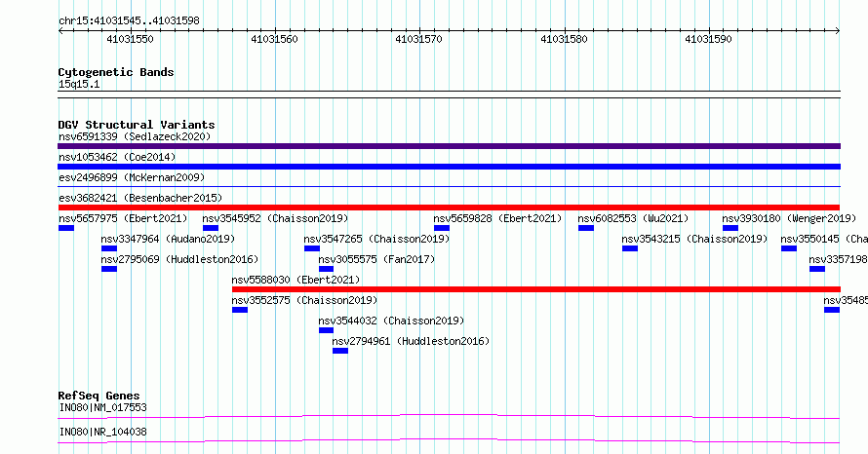Click the esv2496899 (McKernan2009) label
Image resolution: width=868 pixels, height=454 pixels.
click(132, 177)
